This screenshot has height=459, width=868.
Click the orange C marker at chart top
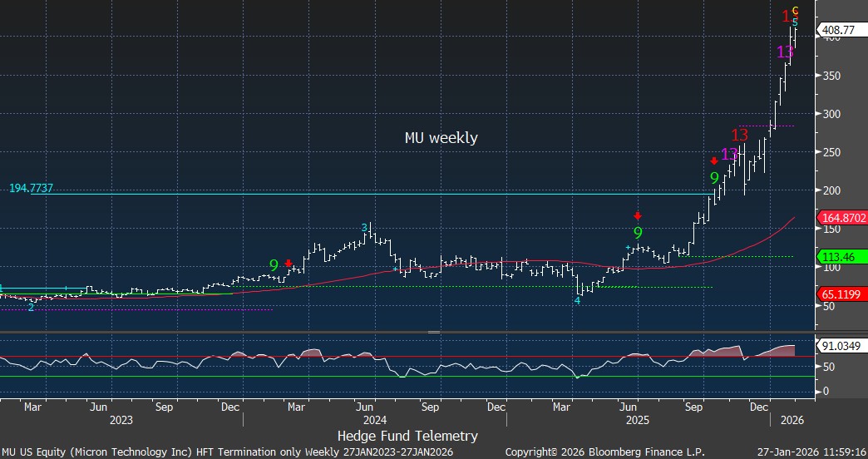coord(796,10)
